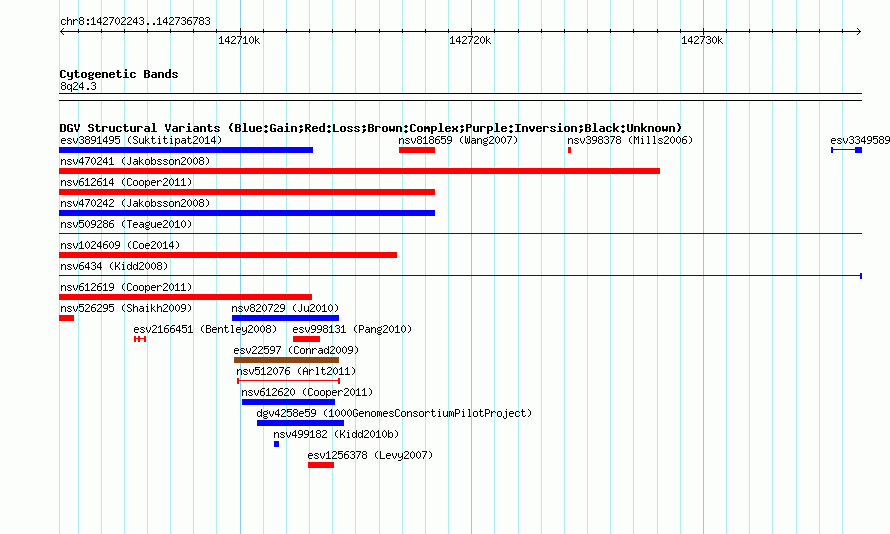This screenshot has width=890, height=534.
Task: Click the chr8:142702243..142736783 coordinate label
Action: tap(135, 21)
